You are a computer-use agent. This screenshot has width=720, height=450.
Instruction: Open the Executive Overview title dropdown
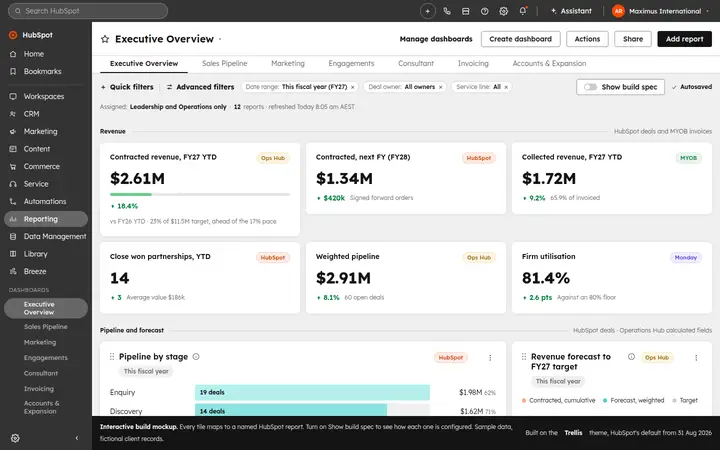click(220, 39)
